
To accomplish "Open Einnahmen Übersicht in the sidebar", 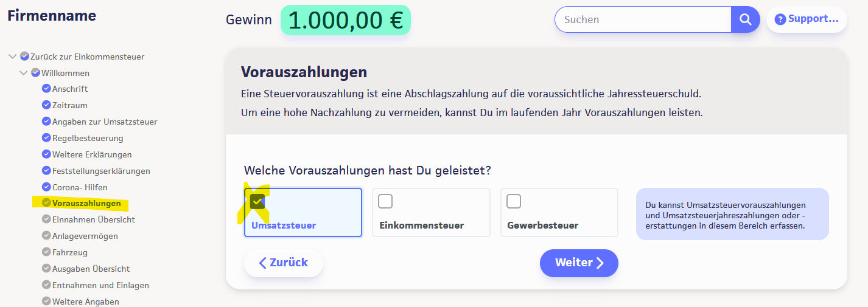I will (93, 219).
